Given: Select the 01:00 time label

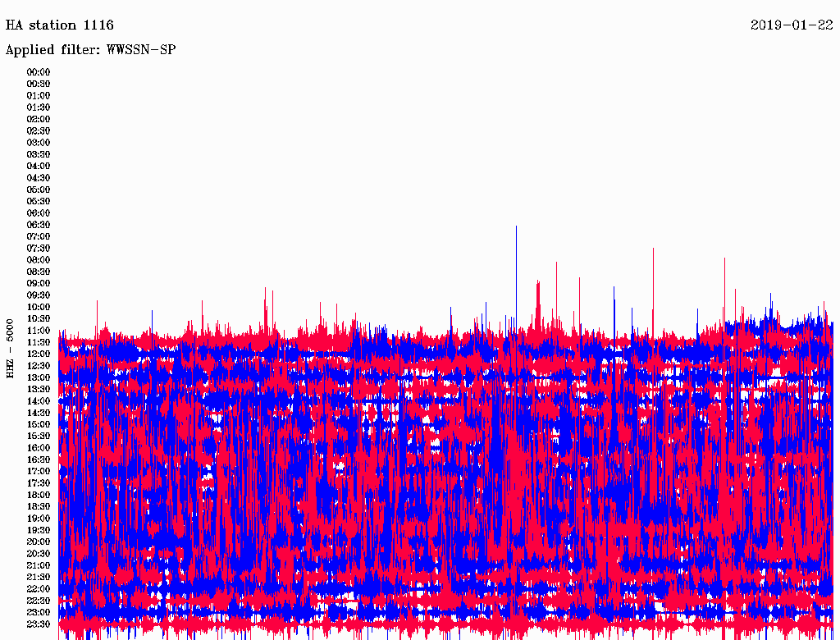Looking at the screenshot, I should tap(39, 96).
